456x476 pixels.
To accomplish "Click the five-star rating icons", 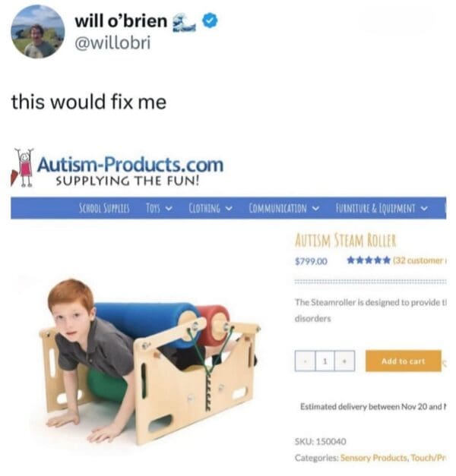I will [369, 260].
